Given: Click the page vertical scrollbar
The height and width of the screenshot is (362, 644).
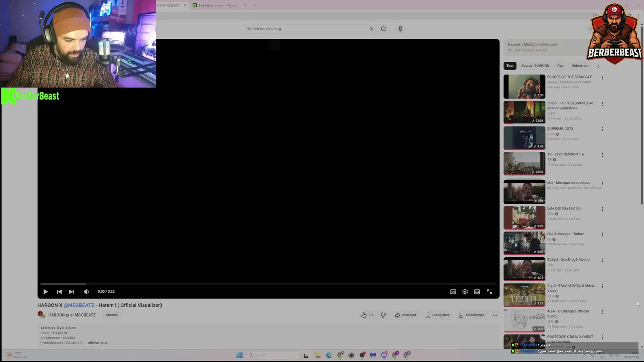Looking at the screenshot, I should [641, 116].
